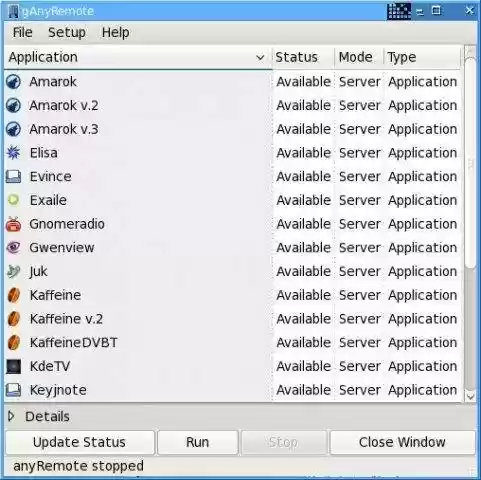481x480 pixels.
Task: Click the disabled Stop button
Action: pyautogui.click(x=283, y=442)
